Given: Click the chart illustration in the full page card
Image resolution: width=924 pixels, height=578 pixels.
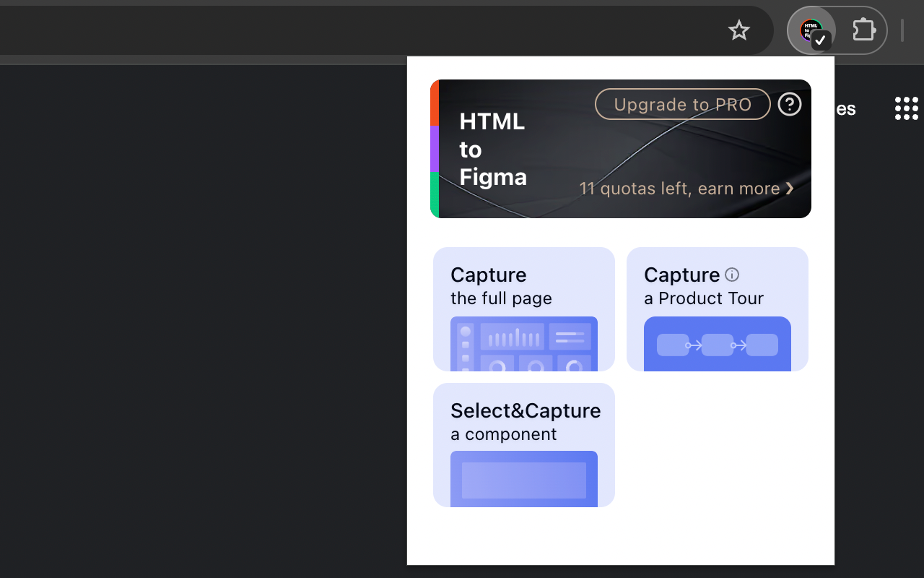Looking at the screenshot, I should click(523, 345).
